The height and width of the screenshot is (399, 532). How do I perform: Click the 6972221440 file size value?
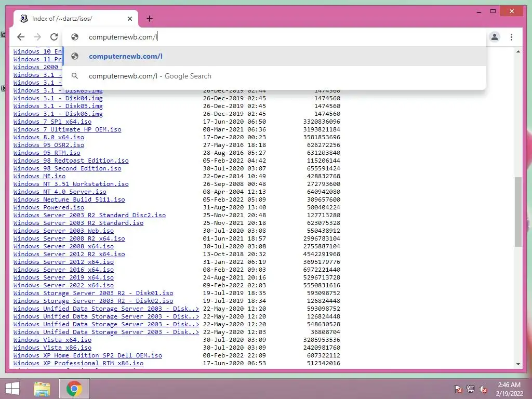click(322, 270)
